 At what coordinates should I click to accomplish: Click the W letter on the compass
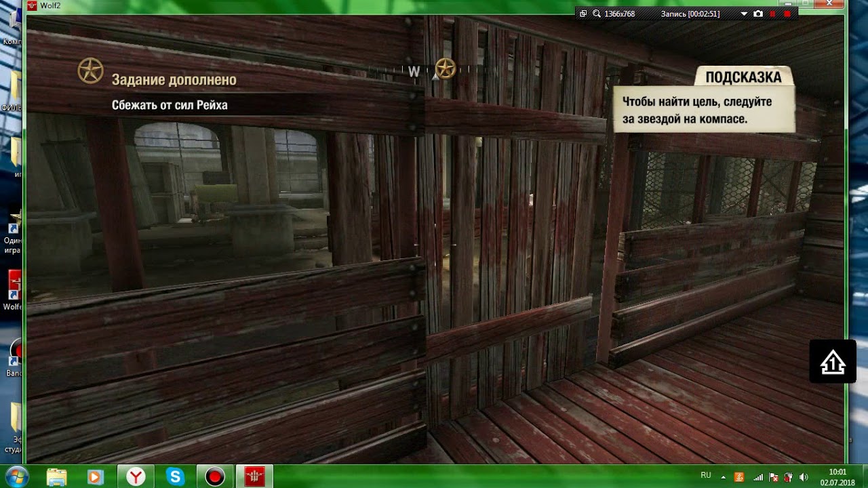click(x=414, y=71)
